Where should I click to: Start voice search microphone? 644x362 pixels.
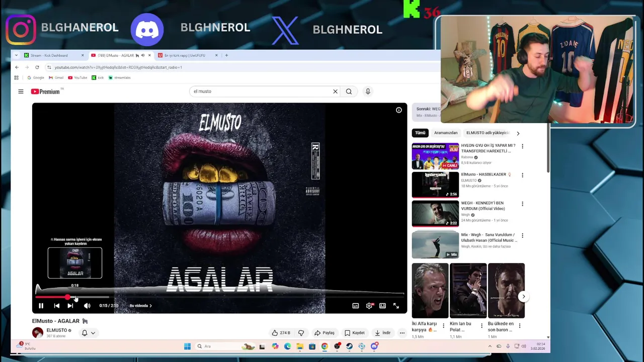[x=368, y=92]
